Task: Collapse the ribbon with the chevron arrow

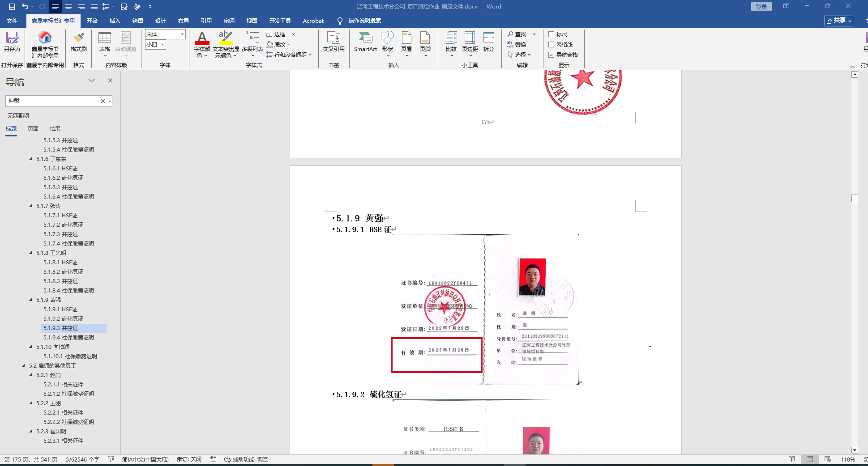Action: [852, 66]
